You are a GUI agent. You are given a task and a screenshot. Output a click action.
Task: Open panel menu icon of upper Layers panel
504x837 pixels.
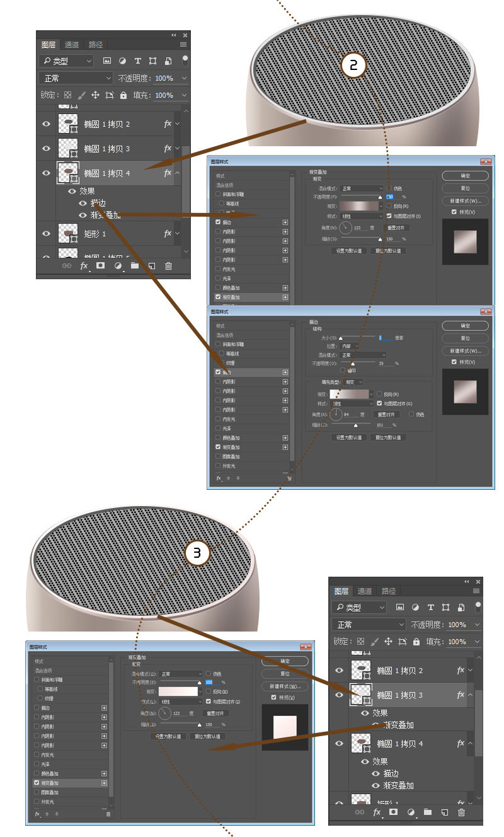[183, 45]
